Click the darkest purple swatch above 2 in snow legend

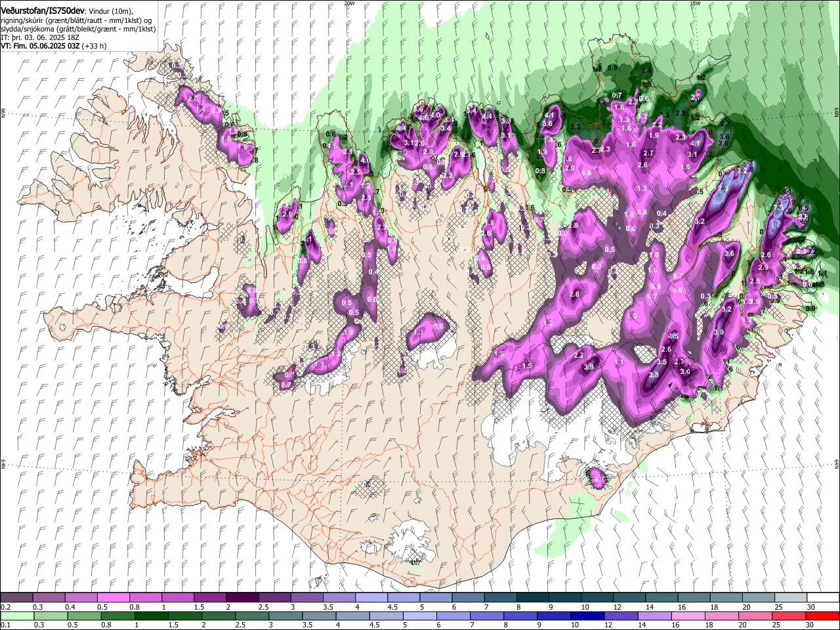(242, 598)
